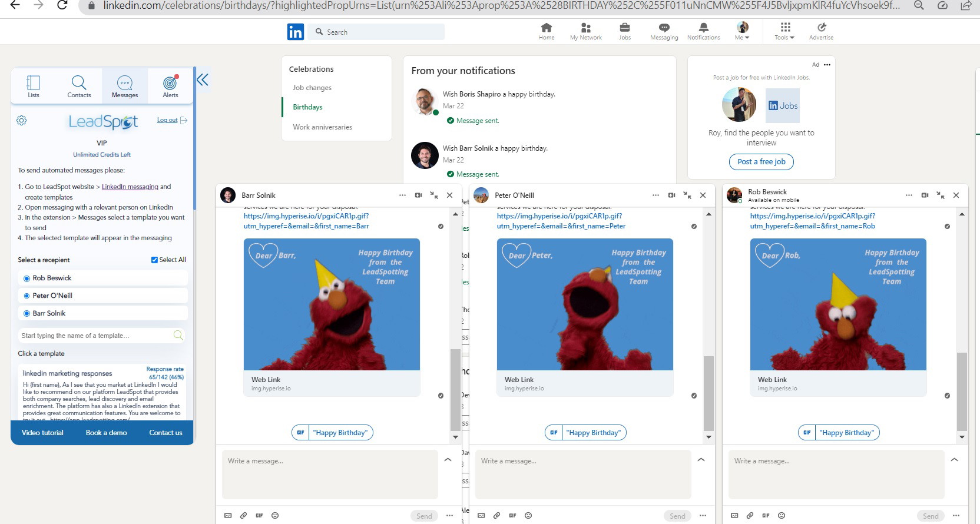Open the Advertise link

821,31
